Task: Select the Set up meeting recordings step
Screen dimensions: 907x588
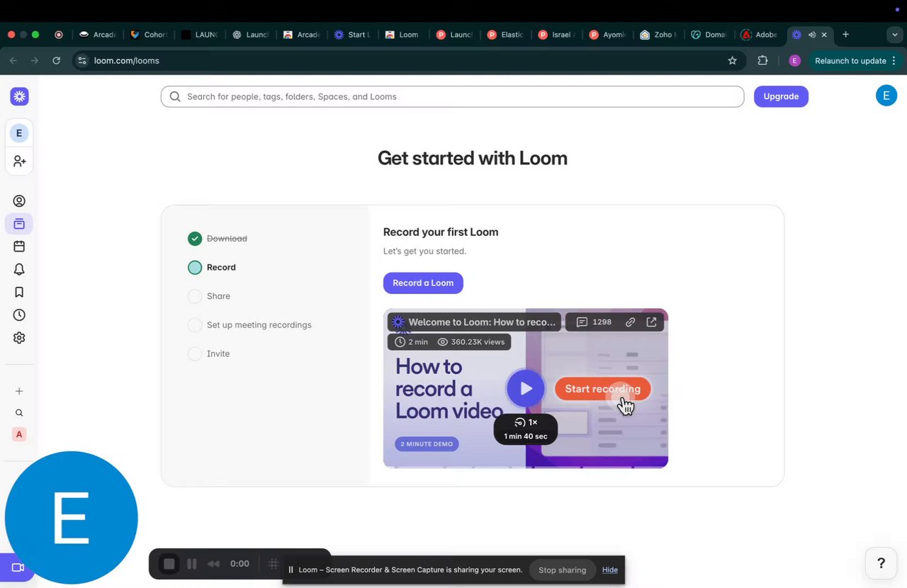Action: pos(249,325)
